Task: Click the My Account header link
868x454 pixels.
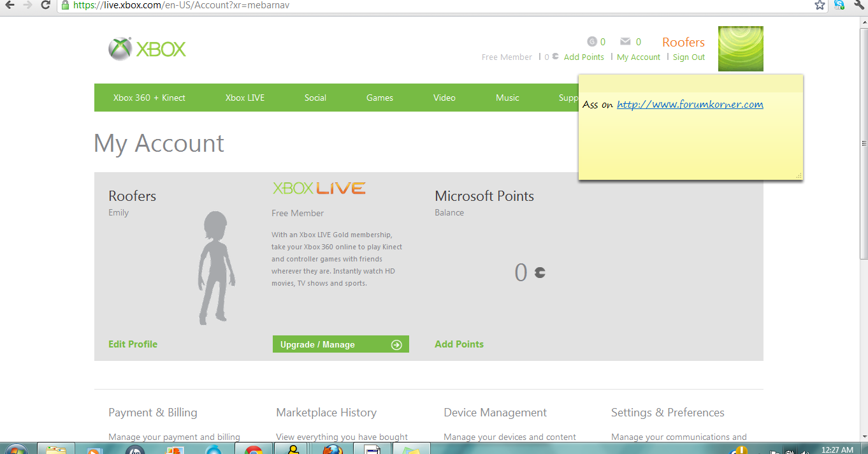Action: point(639,57)
